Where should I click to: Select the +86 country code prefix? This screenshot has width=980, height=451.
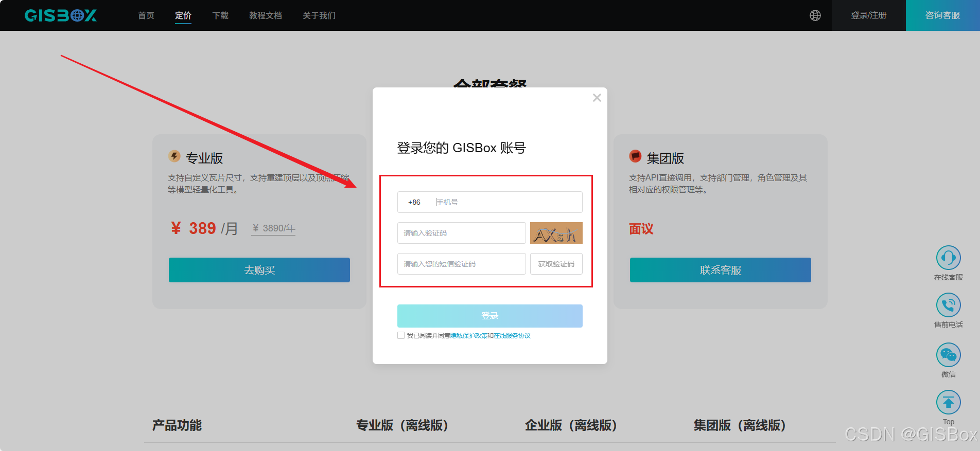click(x=414, y=202)
